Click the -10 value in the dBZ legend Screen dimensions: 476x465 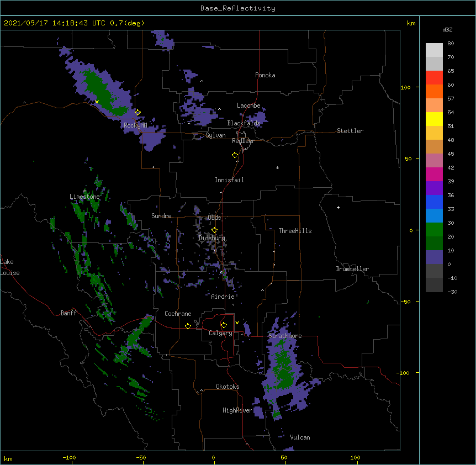tap(452, 278)
